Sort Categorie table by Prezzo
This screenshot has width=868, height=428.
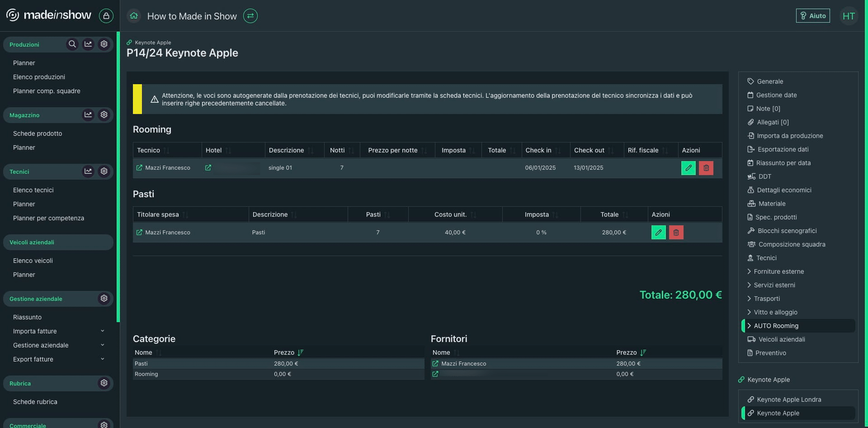pos(301,352)
